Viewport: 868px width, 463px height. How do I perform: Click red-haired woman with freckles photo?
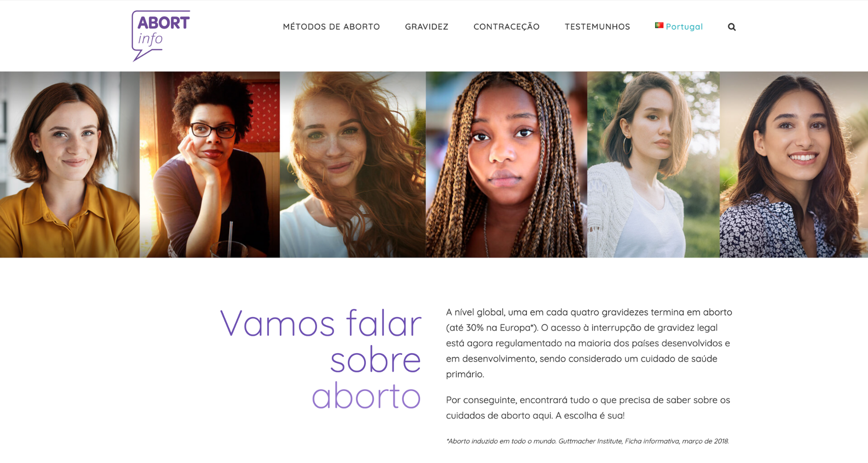coord(353,165)
